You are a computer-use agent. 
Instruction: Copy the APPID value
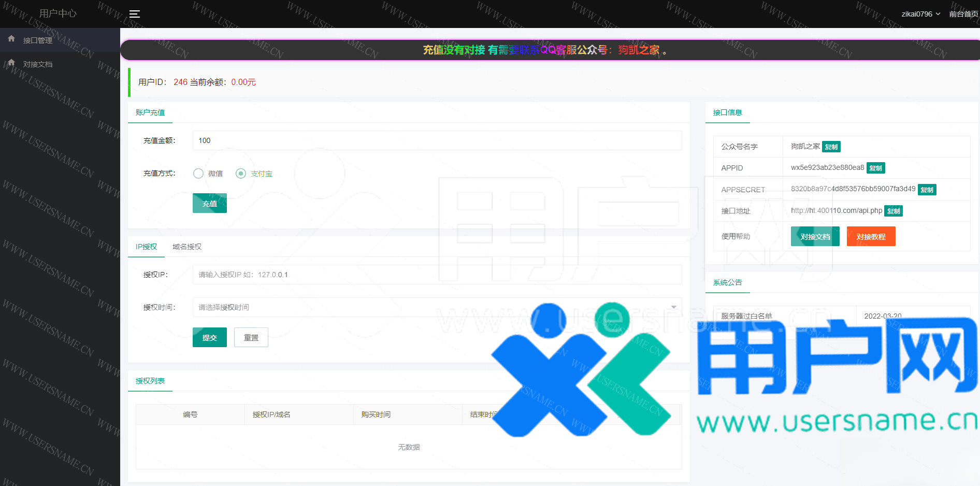(875, 168)
